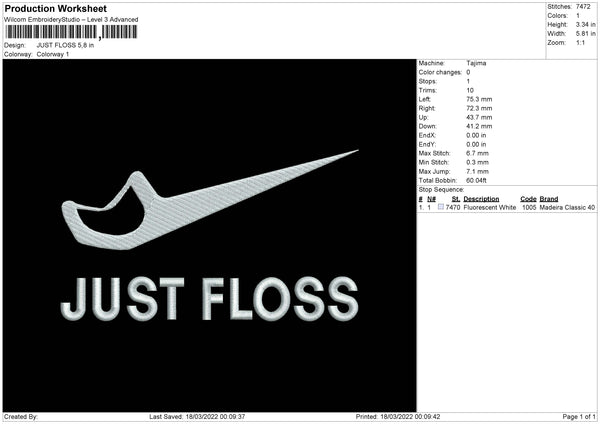Select the Width value 5.81 in
This screenshot has width=600, height=424.
pyautogui.click(x=585, y=34)
